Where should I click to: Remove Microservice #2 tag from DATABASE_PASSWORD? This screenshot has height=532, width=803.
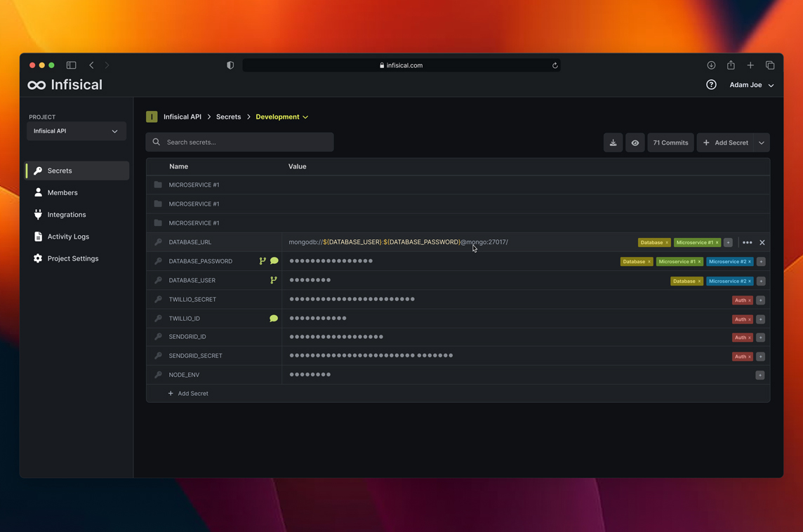pos(750,262)
